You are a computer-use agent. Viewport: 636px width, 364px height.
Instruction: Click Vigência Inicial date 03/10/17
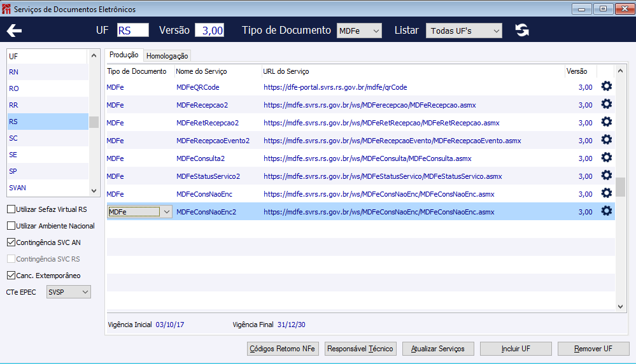(x=169, y=325)
